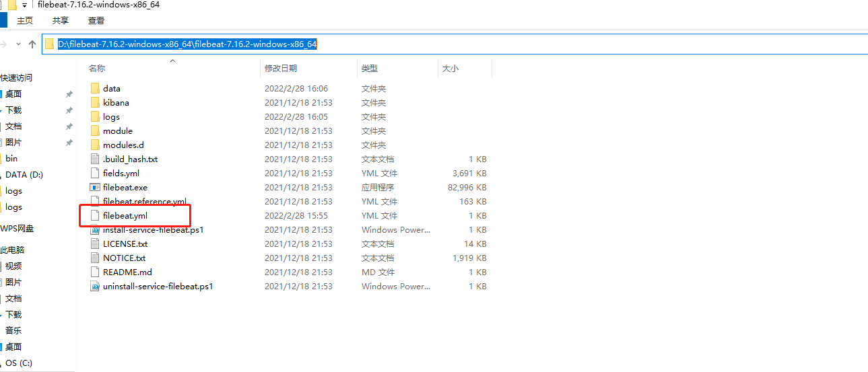Image resolution: width=868 pixels, height=372 pixels.
Task: Click the 82,996 KB size value
Action: tap(467, 188)
